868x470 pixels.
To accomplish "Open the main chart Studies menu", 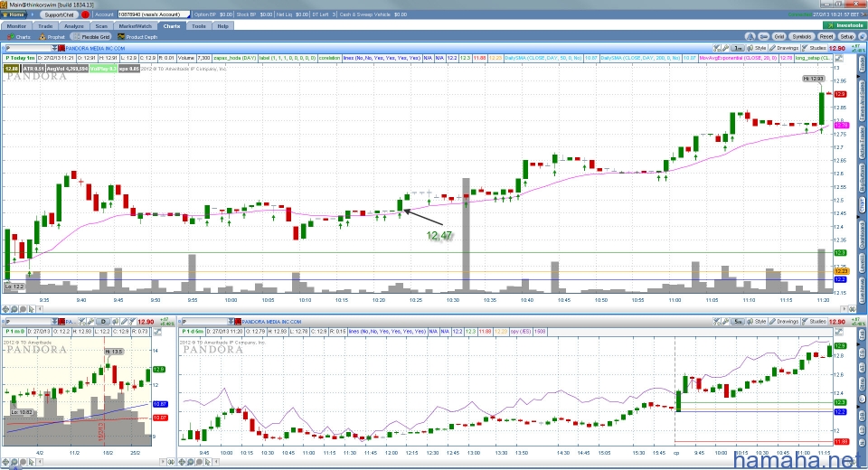I will pyautogui.click(x=815, y=48).
